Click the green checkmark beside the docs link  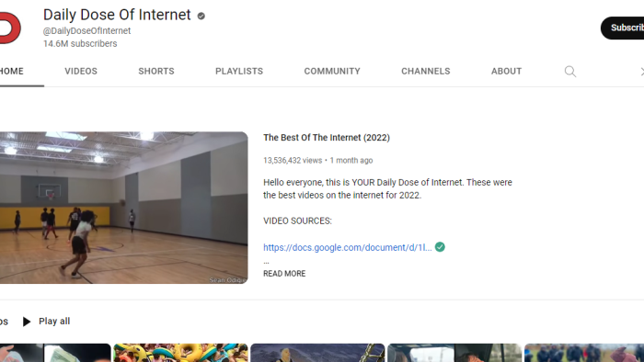pos(440,247)
